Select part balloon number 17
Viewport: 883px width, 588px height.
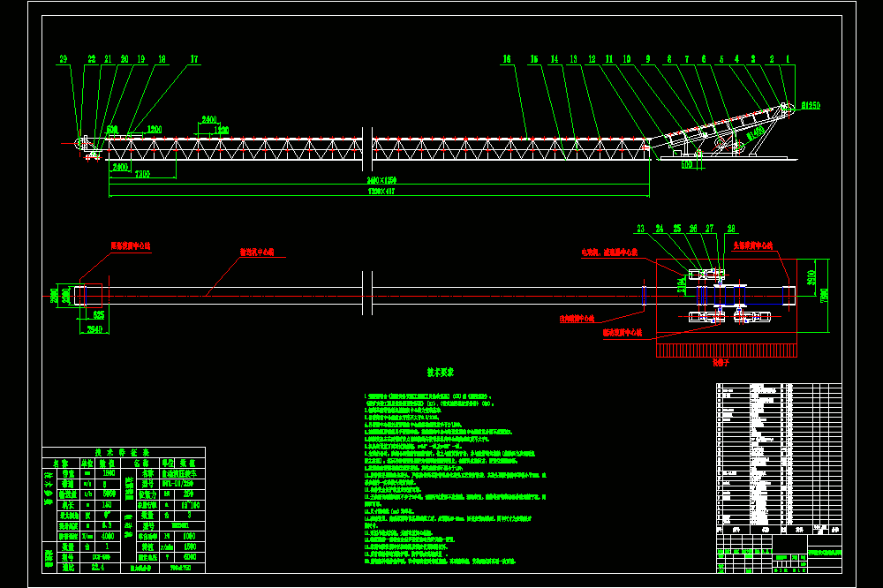(x=194, y=59)
